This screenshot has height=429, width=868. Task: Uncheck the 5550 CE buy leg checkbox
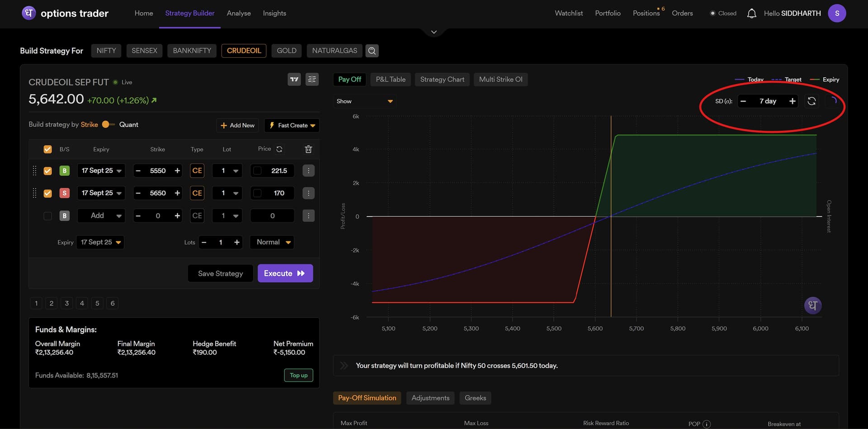47,171
